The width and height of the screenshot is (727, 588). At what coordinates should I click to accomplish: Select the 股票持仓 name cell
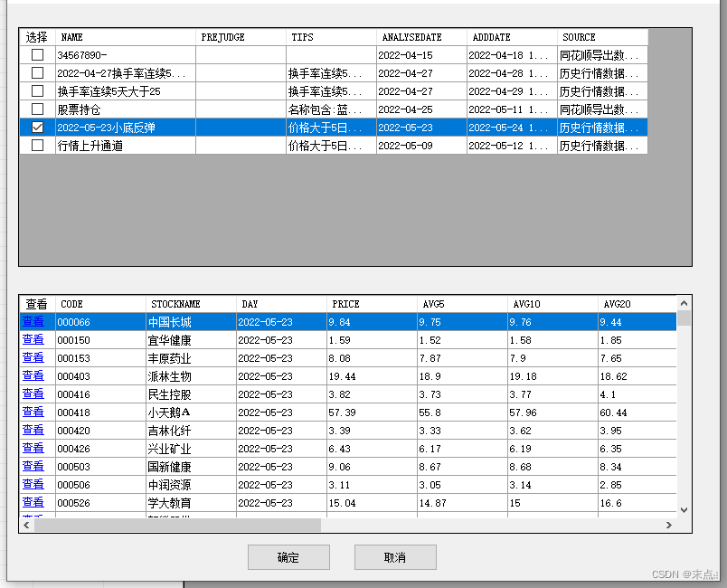coord(125,109)
